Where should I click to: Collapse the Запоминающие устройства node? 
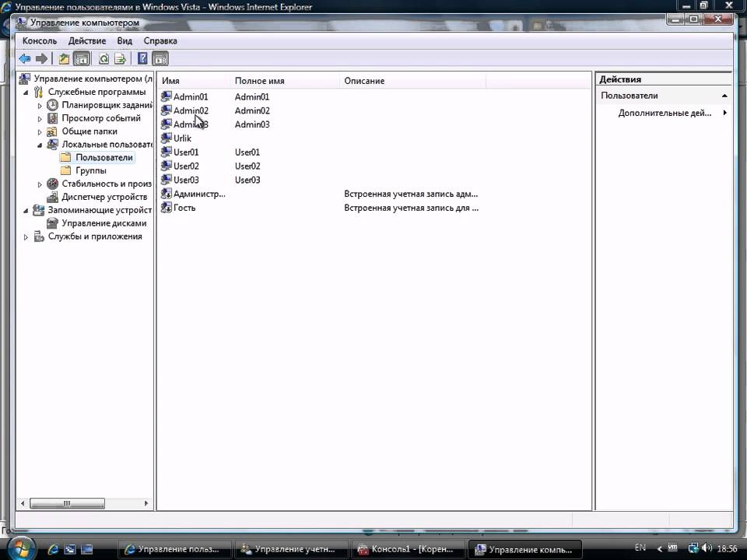(x=26, y=211)
